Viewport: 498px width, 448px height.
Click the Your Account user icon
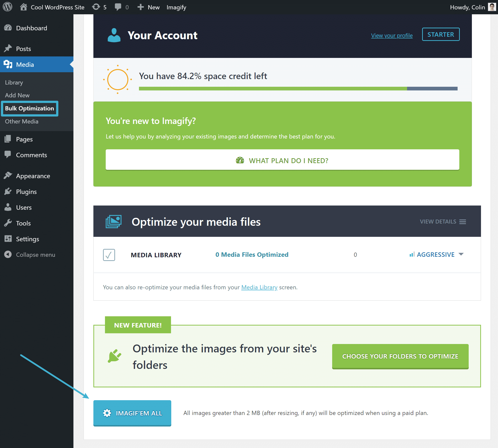tap(114, 35)
